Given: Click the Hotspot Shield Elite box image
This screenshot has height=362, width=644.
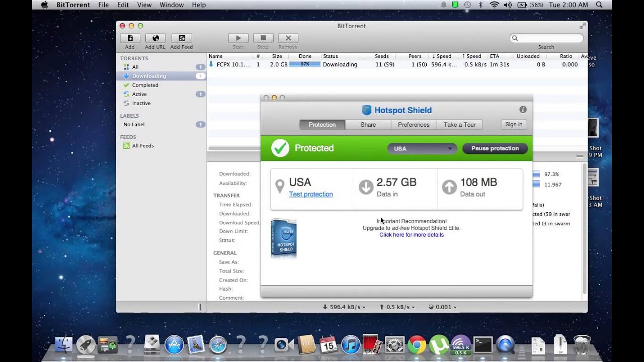Looking at the screenshot, I should point(283,239).
